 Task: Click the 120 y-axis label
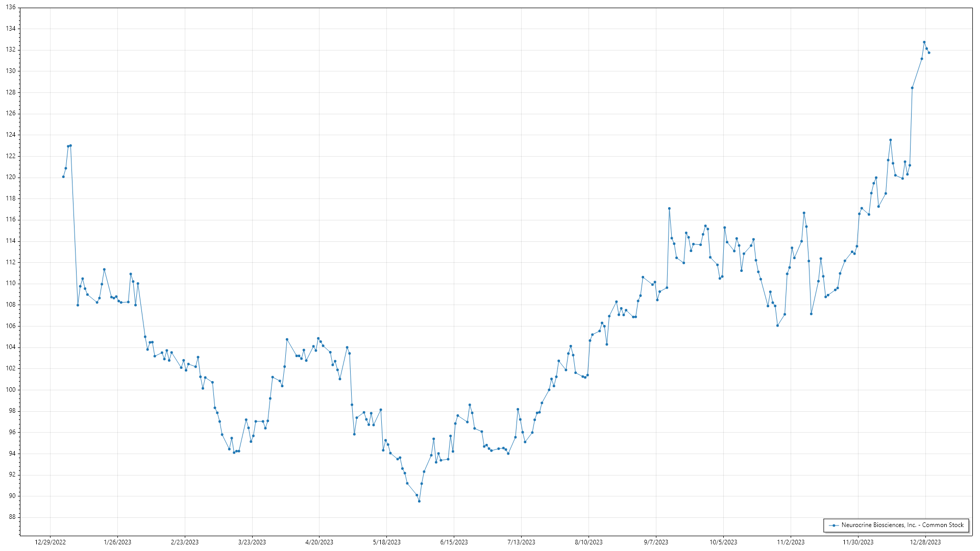(11, 178)
